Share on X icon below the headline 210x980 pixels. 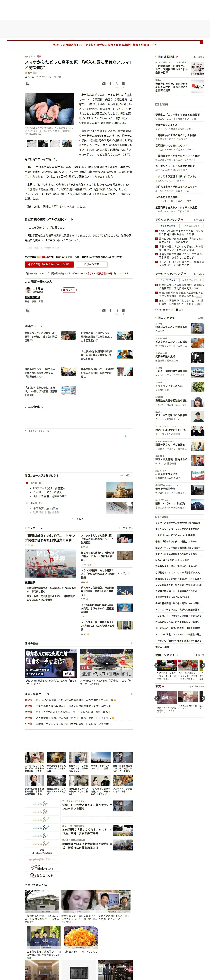click(117, 83)
